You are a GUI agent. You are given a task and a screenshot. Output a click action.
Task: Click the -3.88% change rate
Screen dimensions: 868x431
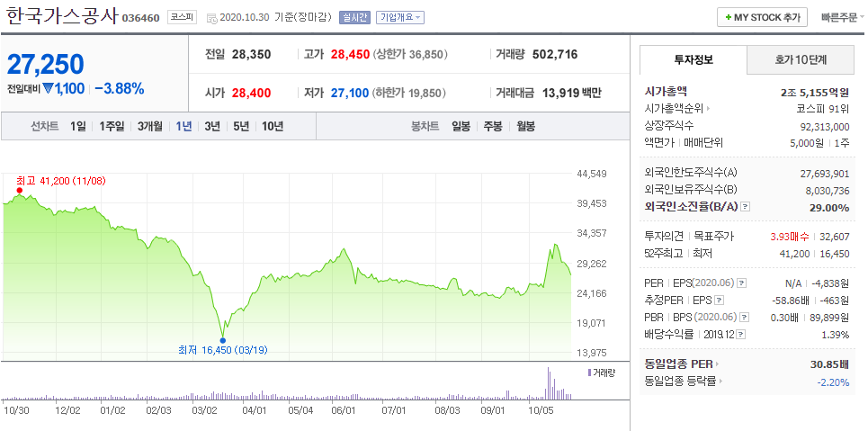pos(119,88)
